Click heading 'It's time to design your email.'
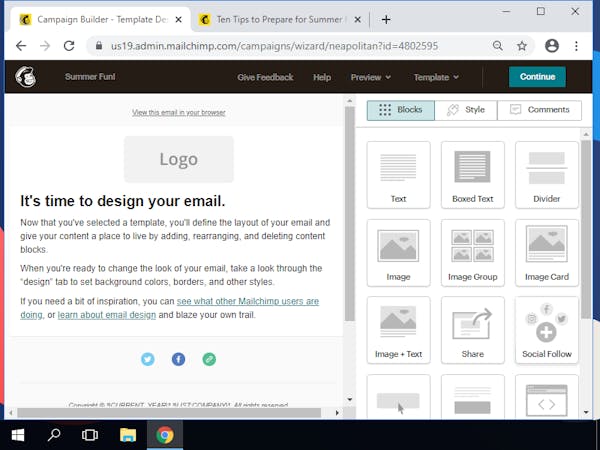 [122, 201]
